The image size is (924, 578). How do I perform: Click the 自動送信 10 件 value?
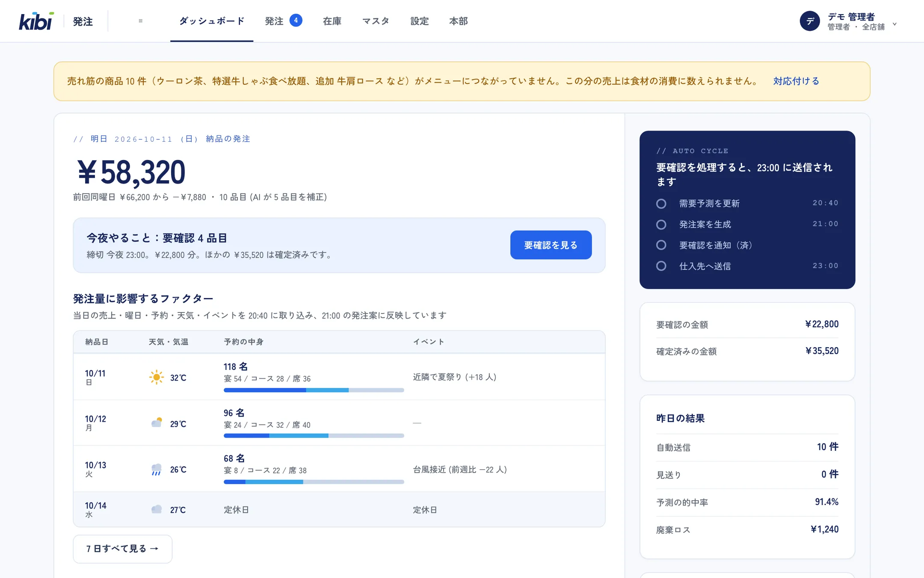tap(827, 447)
